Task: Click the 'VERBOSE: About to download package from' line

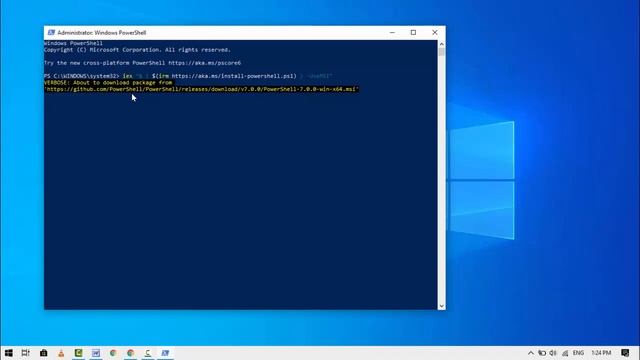Action: tap(108, 82)
